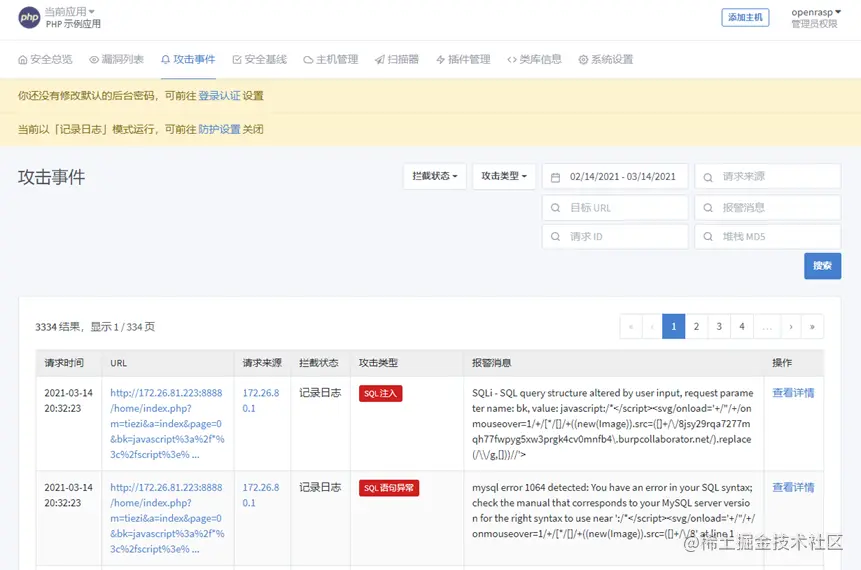The image size is (861, 570).
Task: Click the red SQL注入 badge
Action: [x=381, y=393]
